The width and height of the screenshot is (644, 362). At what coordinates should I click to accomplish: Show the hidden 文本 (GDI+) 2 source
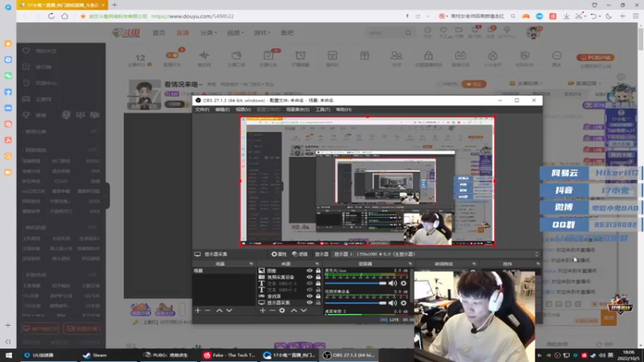(x=309, y=290)
